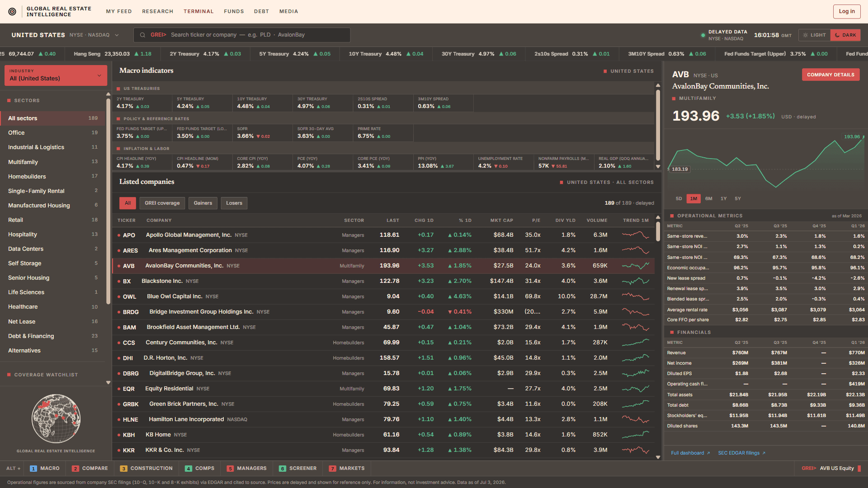Click the shortcut 5 MANAGERS icon

point(230,469)
